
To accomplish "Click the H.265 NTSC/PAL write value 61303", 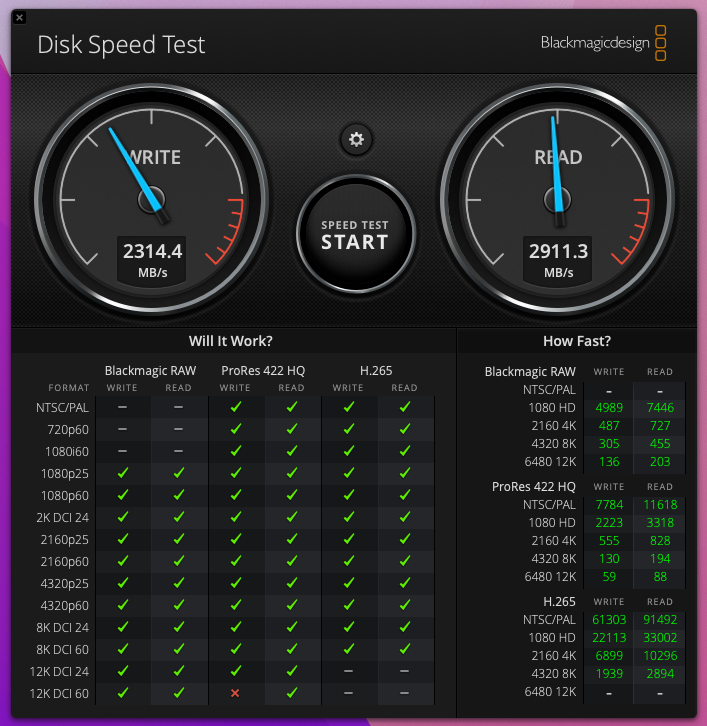I will coord(609,620).
